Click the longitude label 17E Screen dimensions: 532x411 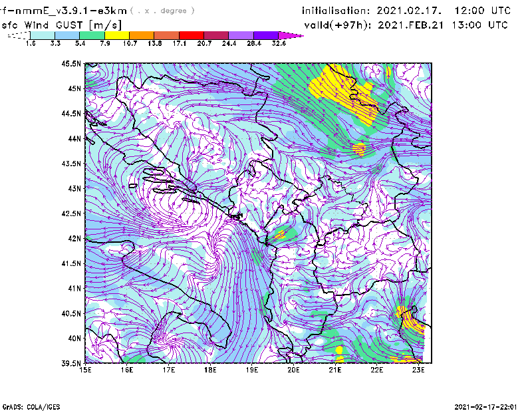click(x=169, y=370)
